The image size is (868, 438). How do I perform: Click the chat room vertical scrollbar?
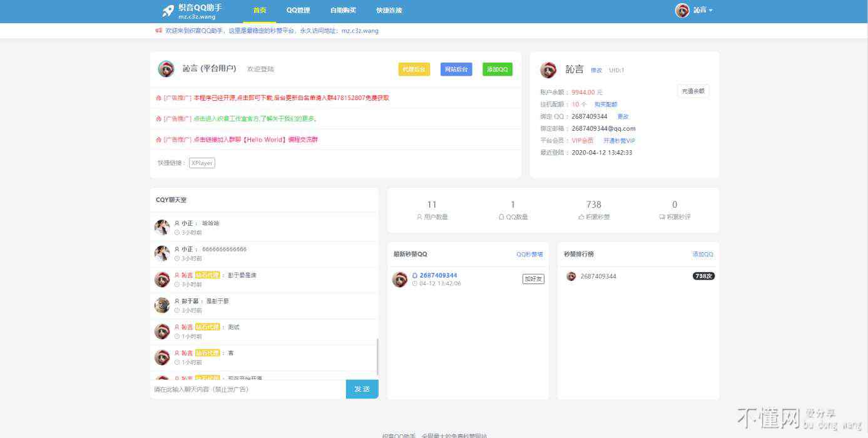(377, 357)
